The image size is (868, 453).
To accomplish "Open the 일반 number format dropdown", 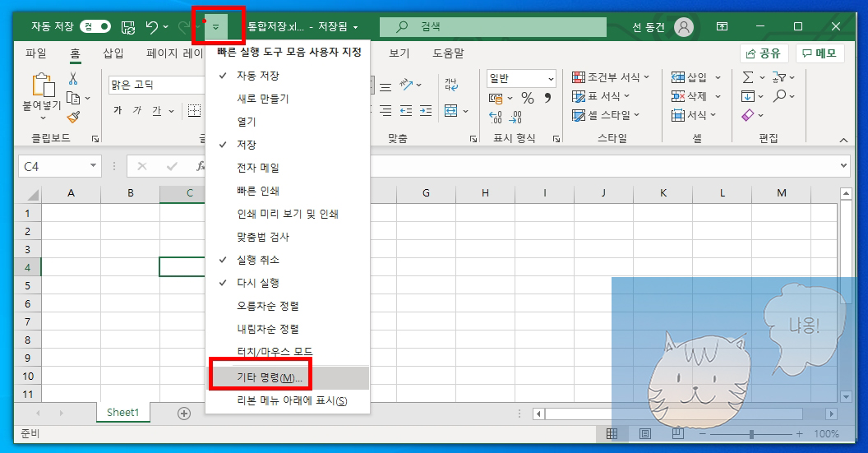I will 551,79.
